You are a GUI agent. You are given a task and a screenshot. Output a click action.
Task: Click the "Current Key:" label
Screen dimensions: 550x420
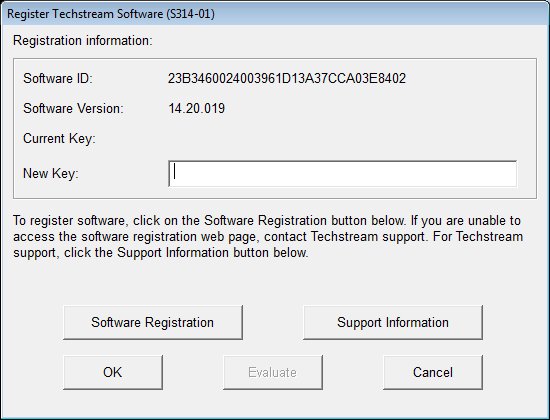pyautogui.click(x=59, y=139)
